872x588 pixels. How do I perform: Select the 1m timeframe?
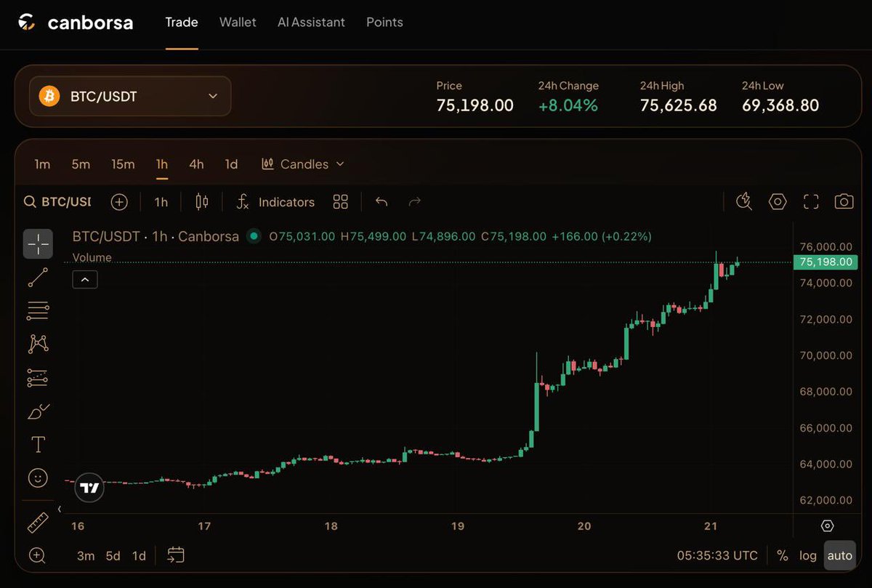click(x=42, y=164)
